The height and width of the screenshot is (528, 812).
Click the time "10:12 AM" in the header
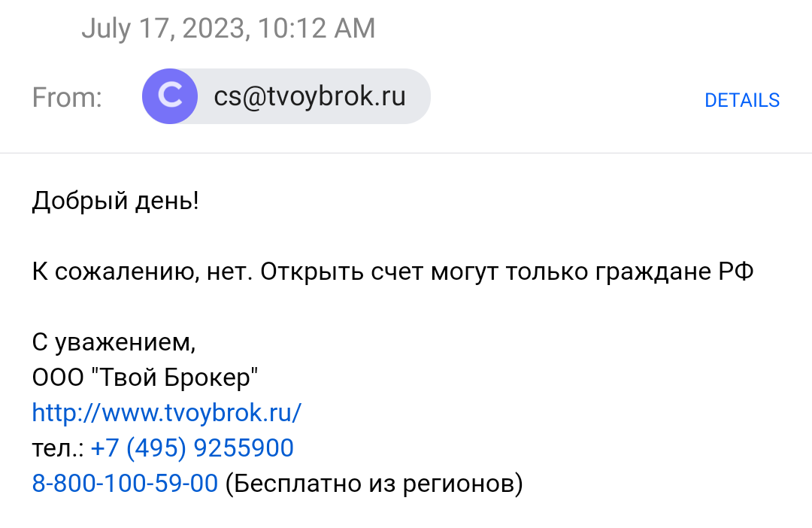click(317, 29)
